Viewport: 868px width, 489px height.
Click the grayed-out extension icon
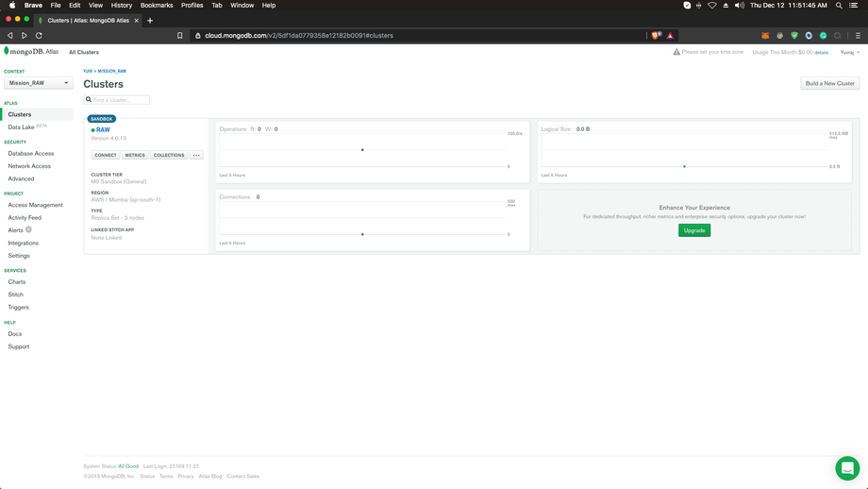[x=838, y=36]
